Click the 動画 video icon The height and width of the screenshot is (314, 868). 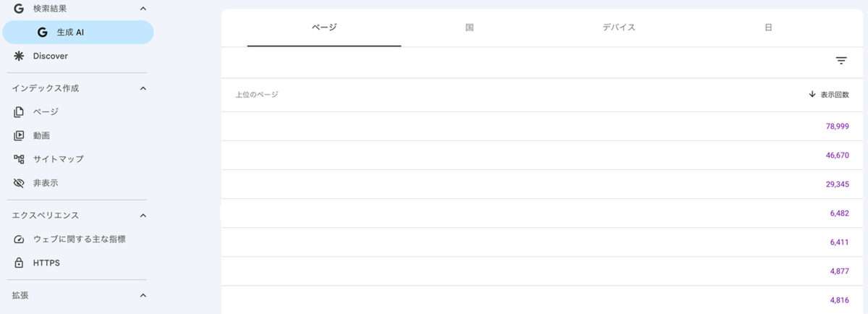tap(19, 135)
